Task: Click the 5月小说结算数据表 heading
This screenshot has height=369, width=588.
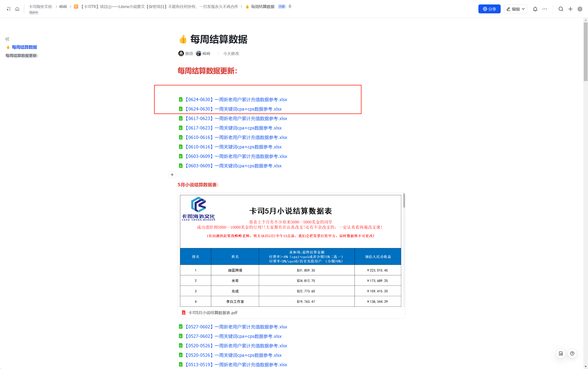Action: pyautogui.click(x=198, y=185)
